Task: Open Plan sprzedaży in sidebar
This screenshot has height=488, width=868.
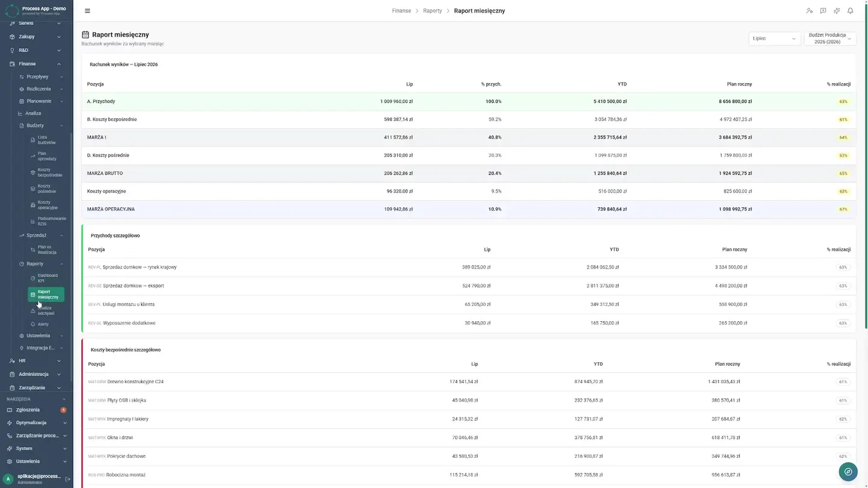Action: pos(47,156)
